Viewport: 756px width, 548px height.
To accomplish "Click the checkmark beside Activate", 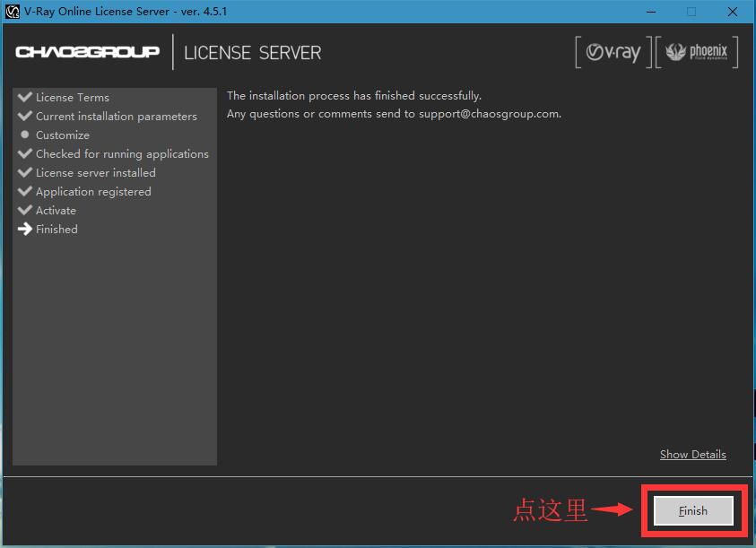I will tap(24, 209).
